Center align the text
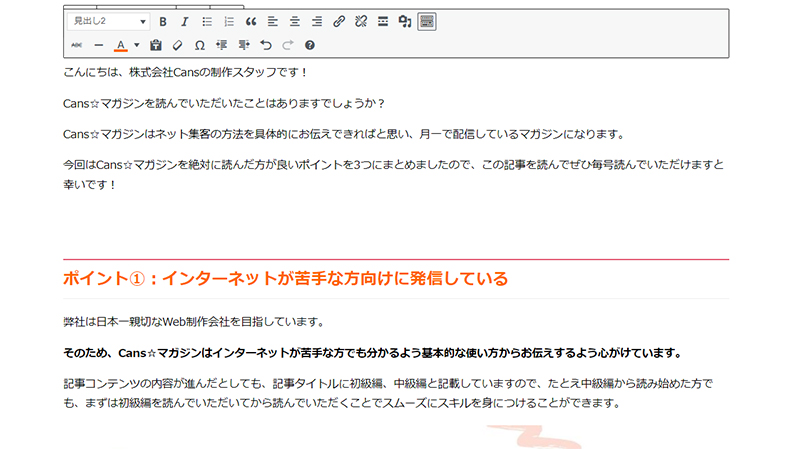This screenshot has width=800, height=450. tap(295, 21)
